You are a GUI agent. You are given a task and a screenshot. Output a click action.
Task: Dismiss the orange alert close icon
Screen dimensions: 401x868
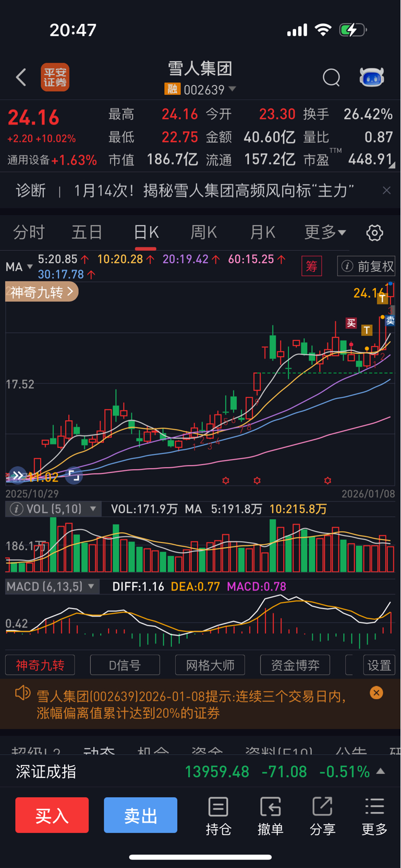point(376,692)
